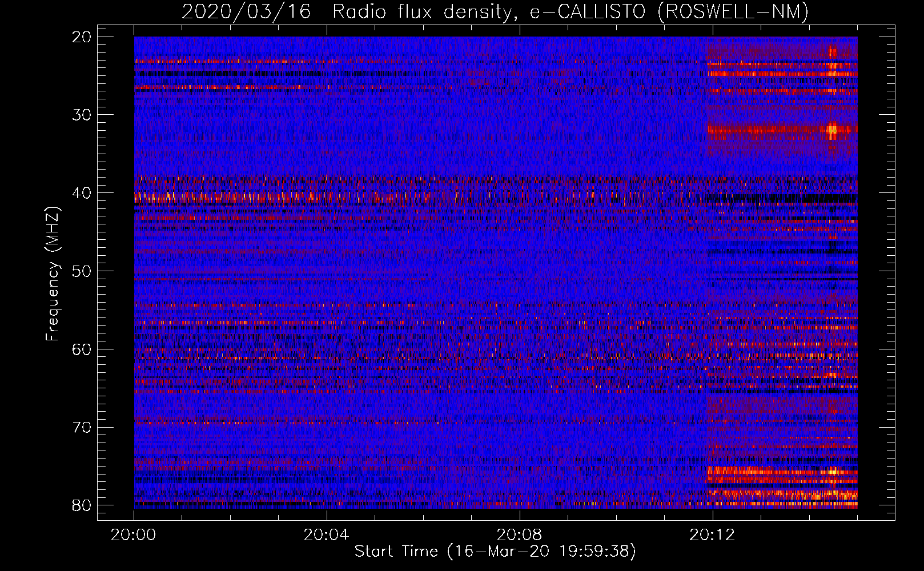Click the plot title 'Radio flux density, e-CALLISTO (ROSWELL-NM)'
Image resolution: width=924 pixels, height=571 pixels.
tap(571, 11)
